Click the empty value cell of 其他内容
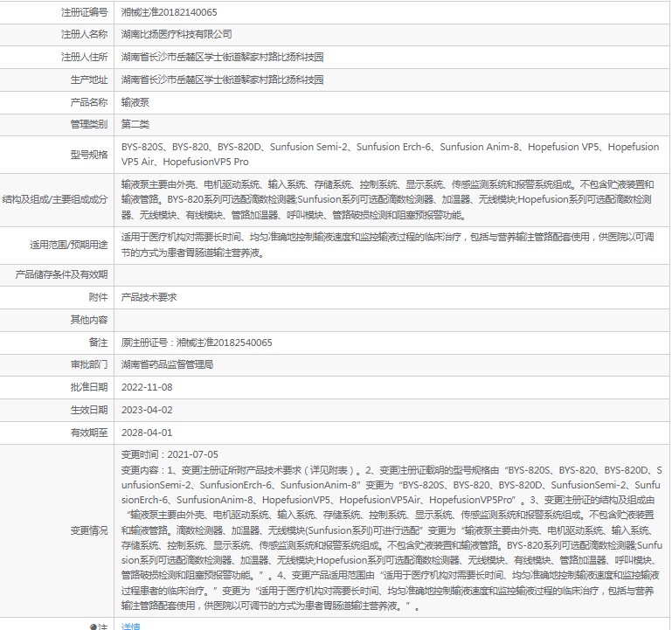This screenshot has height=630, width=672. pyautogui.click(x=391, y=320)
